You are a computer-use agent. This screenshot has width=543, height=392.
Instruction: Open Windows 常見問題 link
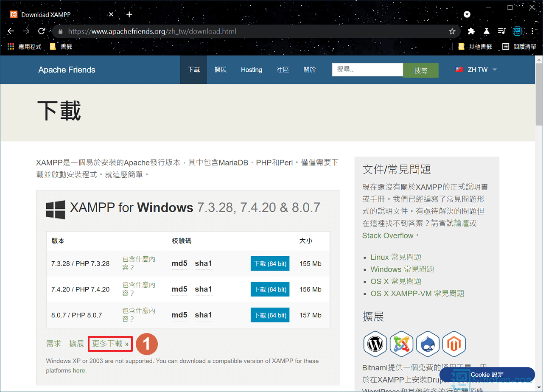(402, 269)
